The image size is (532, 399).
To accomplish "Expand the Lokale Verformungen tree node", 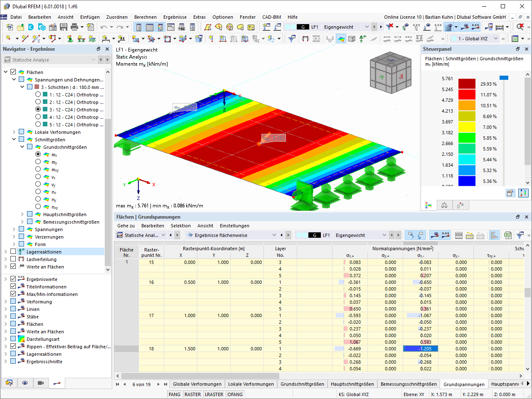I will pos(14,132).
